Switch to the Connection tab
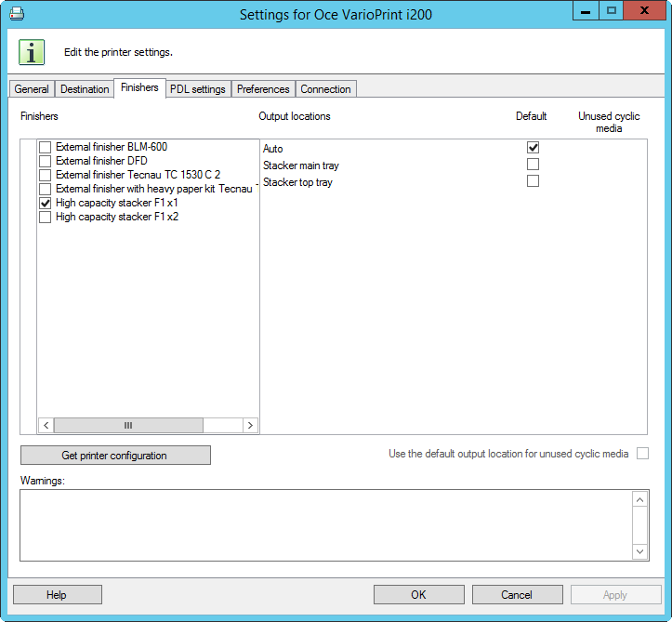 point(325,89)
